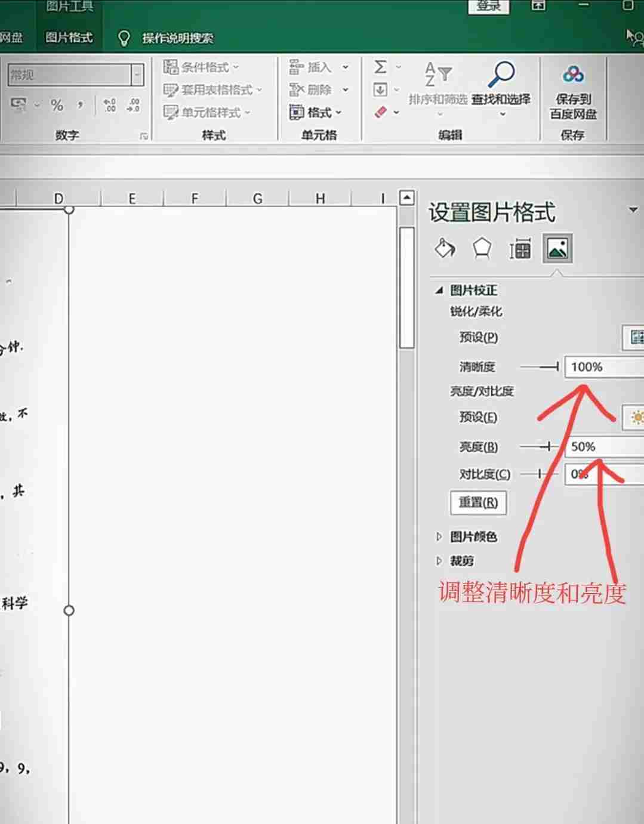Open the Number (数字) group dialog launcher
Viewport: 644px width, 824px height.
(x=144, y=137)
